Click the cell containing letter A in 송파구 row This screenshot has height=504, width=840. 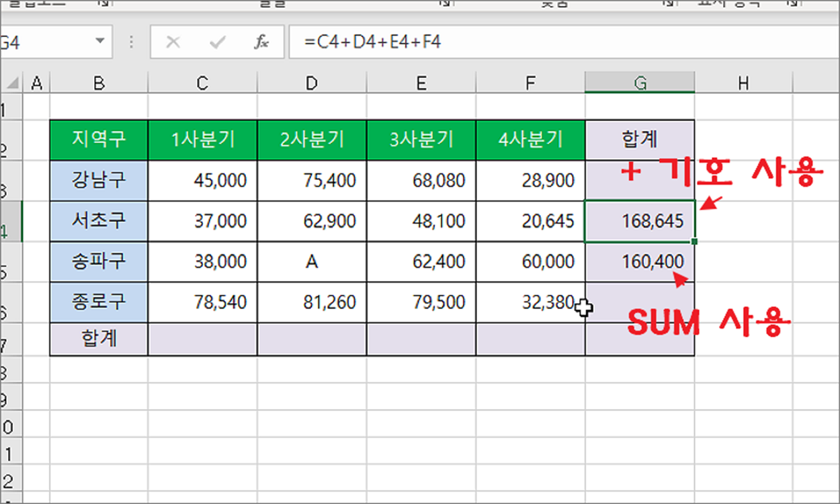pyautogui.click(x=312, y=261)
